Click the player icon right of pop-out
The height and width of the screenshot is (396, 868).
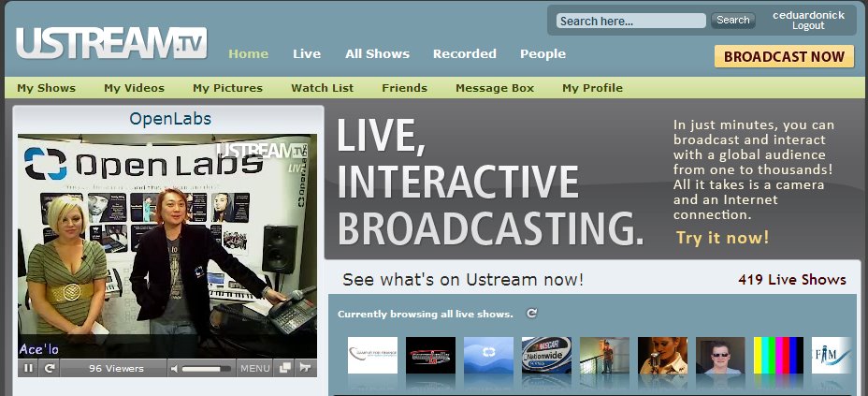[x=305, y=368]
